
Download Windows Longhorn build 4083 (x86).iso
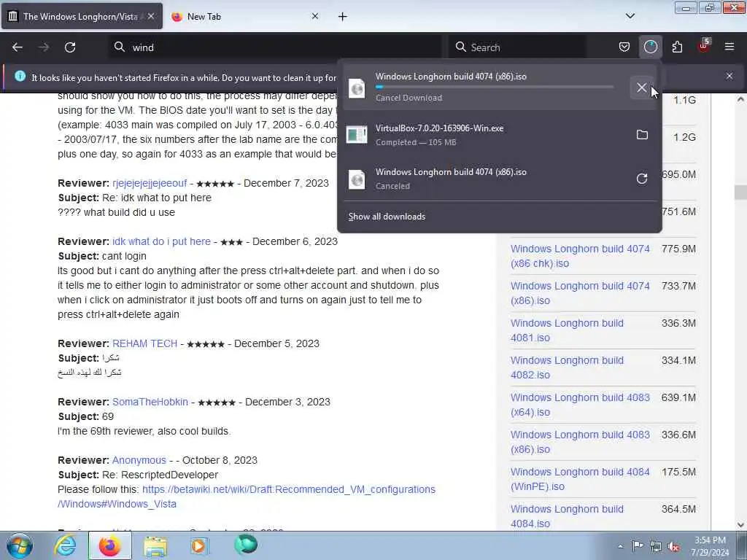[x=580, y=442]
